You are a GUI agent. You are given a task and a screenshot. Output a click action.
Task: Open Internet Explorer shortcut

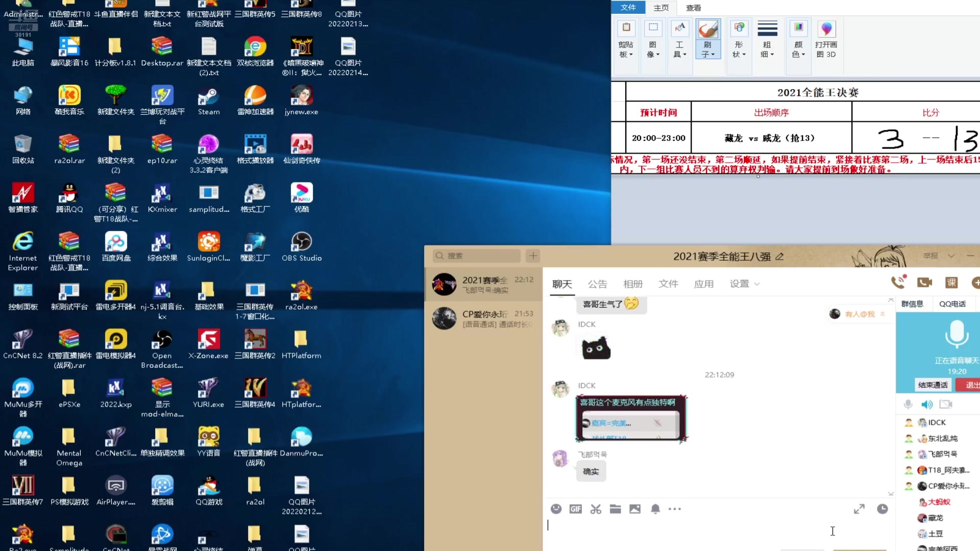pyautogui.click(x=23, y=251)
